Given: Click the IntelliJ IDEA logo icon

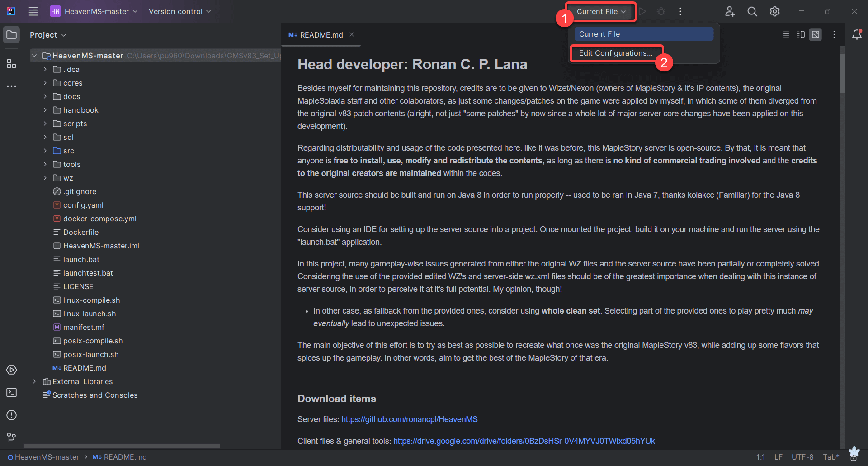Looking at the screenshot, I should point(11,11).
